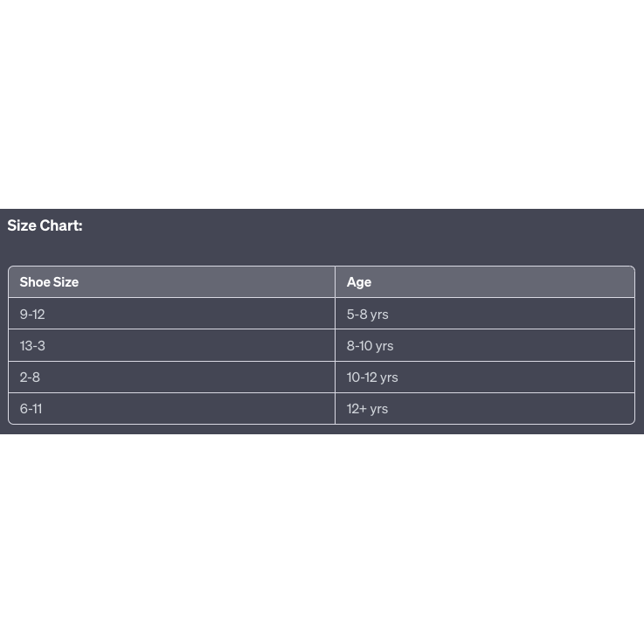Click the row divider between "8-10 yrs" and "10-12 yrs"
This screenshot has width=644, height=644.
(x=485, y=361)
